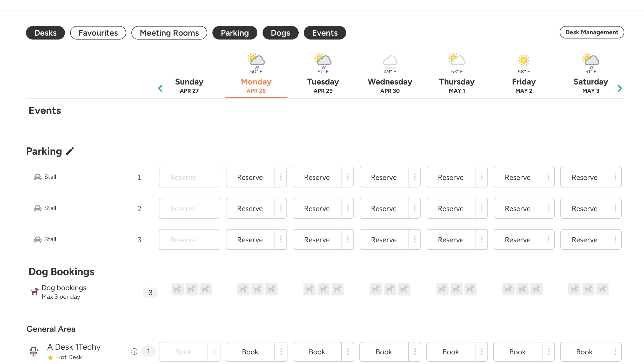Switch to Wednesday APR 30 column
The image size is (644, 364).
390,86
